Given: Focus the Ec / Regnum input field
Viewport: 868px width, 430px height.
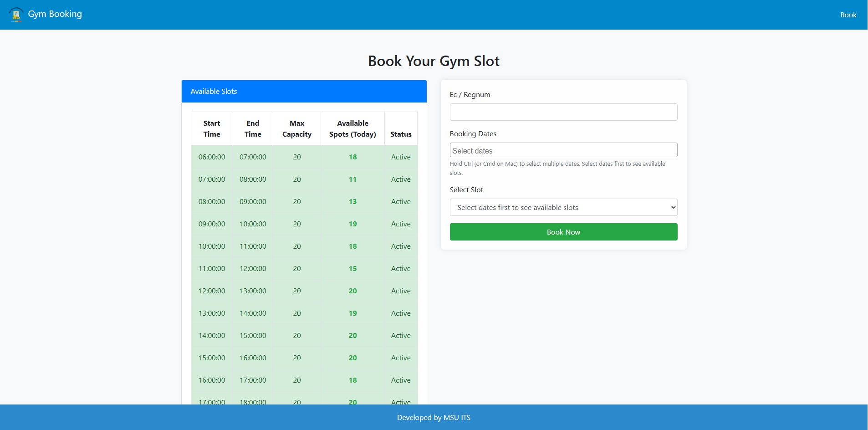Looking at the screenshot, I should 563,112.
